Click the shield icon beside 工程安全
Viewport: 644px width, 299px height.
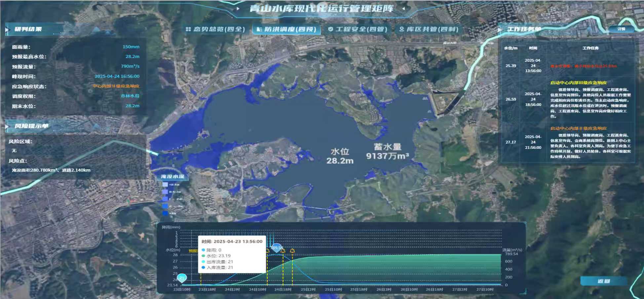(x=330, y=29)
